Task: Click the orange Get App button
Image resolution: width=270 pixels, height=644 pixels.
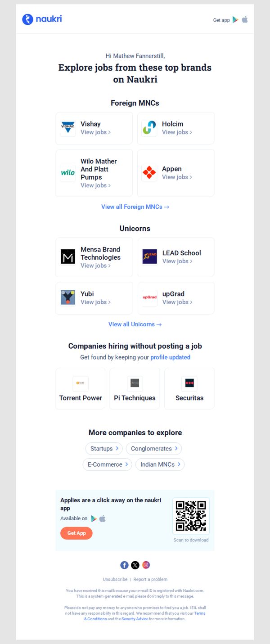Action: pos(76,533)
